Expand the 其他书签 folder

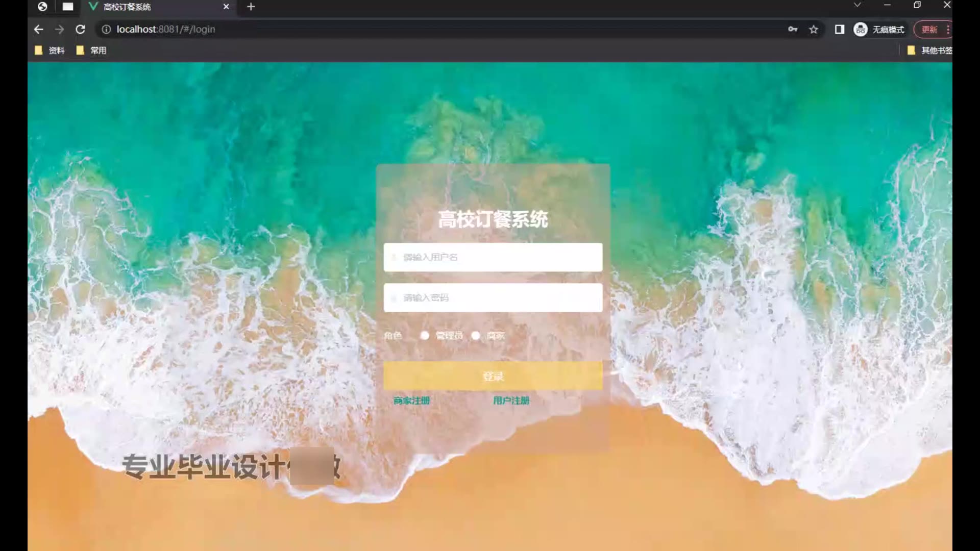point(930,51)
